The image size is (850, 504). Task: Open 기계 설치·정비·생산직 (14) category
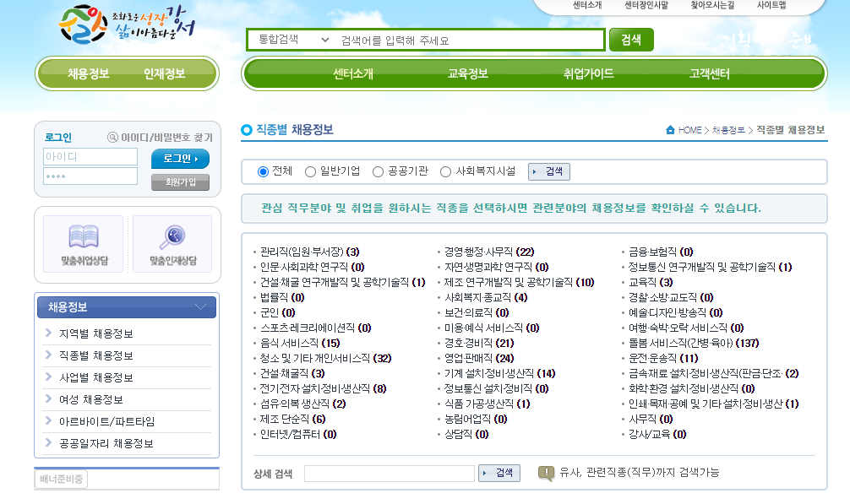500,373
